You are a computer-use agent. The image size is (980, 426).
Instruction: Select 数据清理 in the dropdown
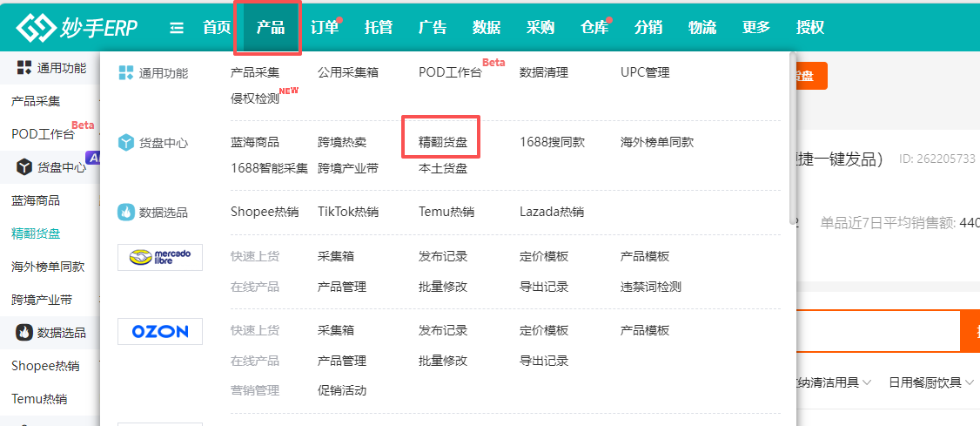point(544,72)
